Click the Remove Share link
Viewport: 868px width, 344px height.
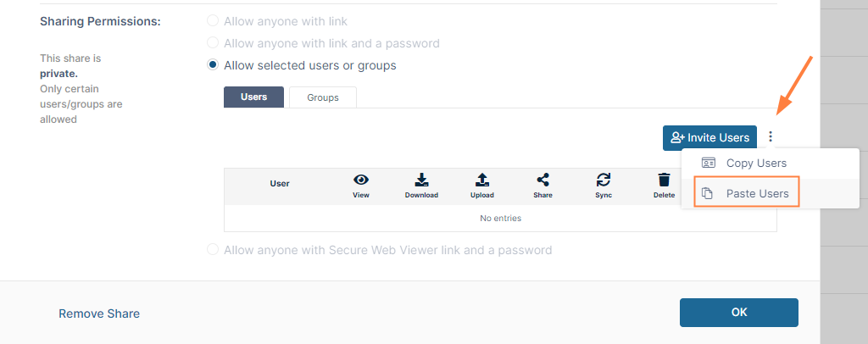(99, 313)
